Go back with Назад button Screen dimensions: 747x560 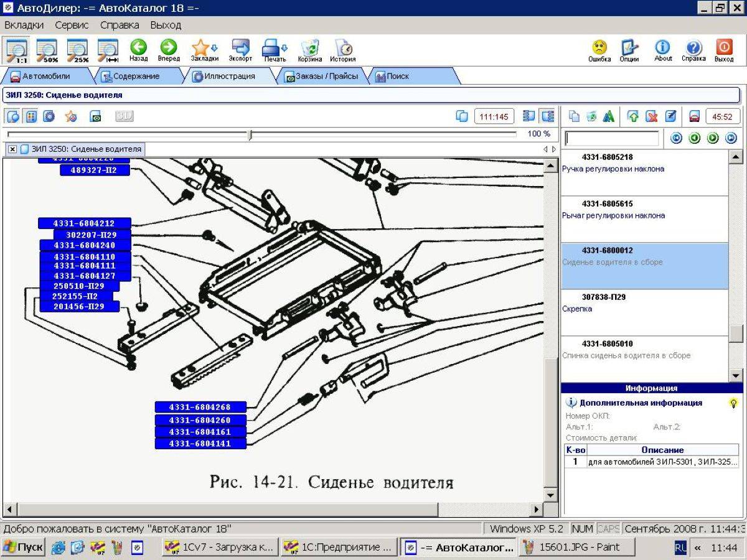tap(138, 50)
